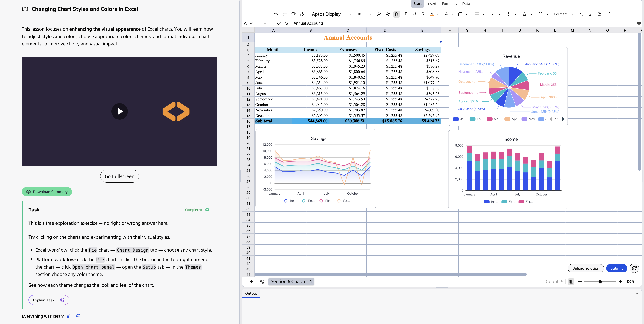The height and width of the screenshot is (324, 644).
Task: Open the borders dropdown arrow
Action: (466, 14)
